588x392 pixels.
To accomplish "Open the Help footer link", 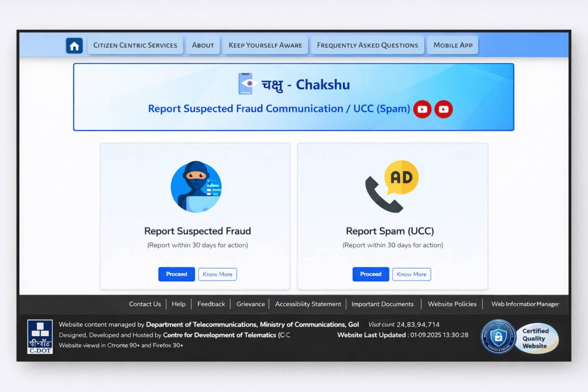I will tap(179, 304).
